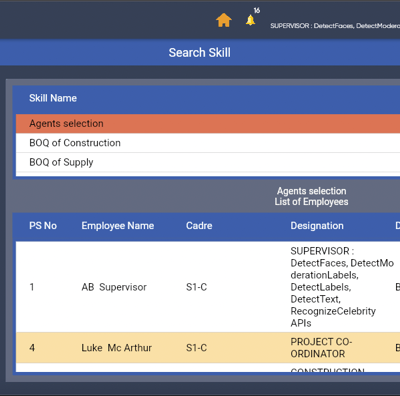
Task: Select BOQ of Supply skill
Action: click(208, 162)
